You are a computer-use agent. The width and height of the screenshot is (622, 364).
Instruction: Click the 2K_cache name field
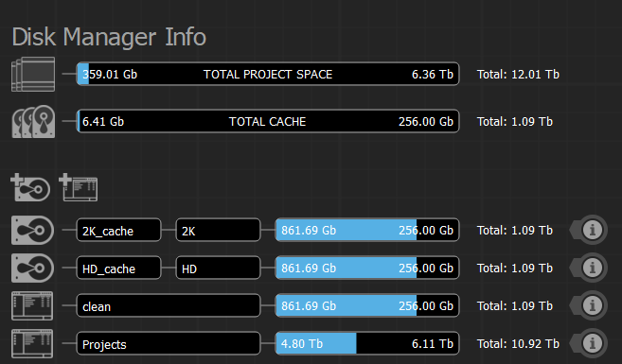click(x=118, y=230)
